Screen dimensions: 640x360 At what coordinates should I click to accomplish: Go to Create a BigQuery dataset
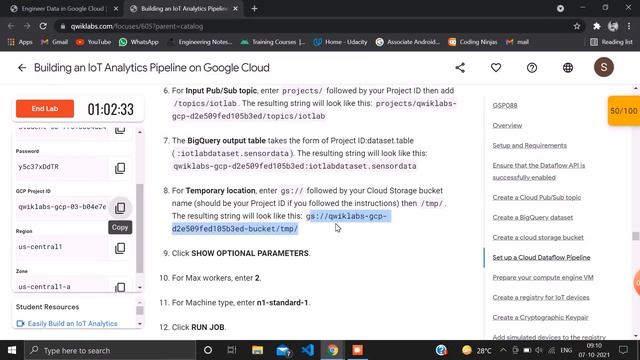533,217
